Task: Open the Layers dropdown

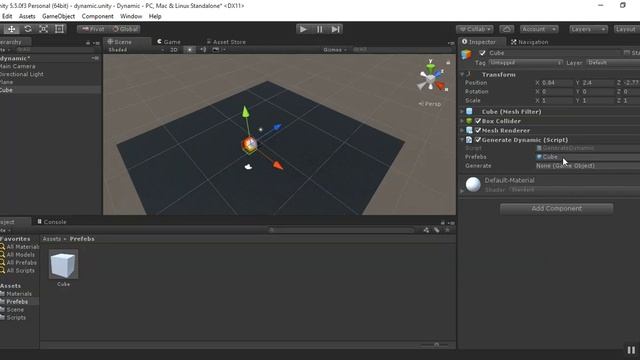Action: [x=588, y=29]
